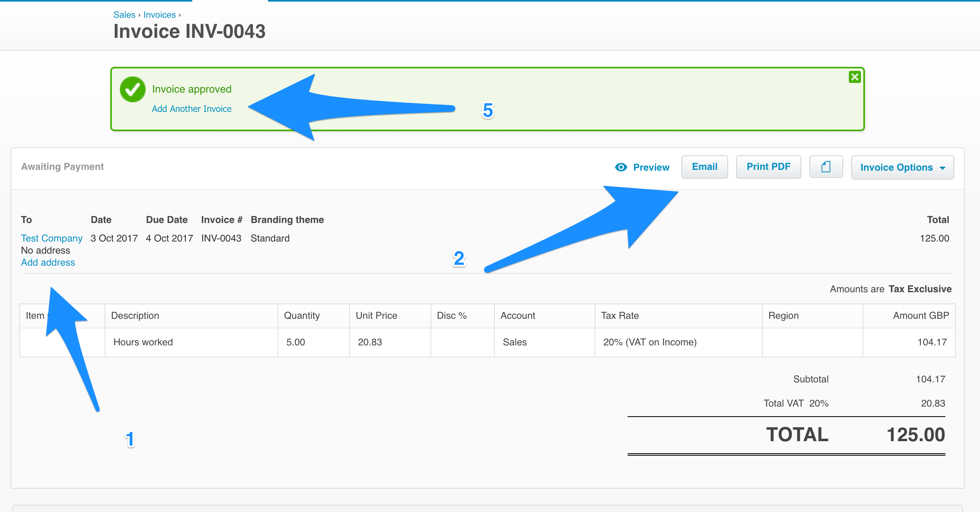
Task: Click the Awaiting Payment status label
Action: coord(62,166)
